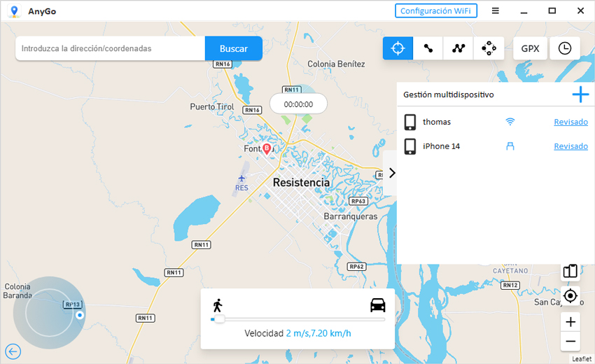Screen dimensions: 595x364
Task: Click the speed slider handle
Action: pyautogui.click(x=219, y=319)
